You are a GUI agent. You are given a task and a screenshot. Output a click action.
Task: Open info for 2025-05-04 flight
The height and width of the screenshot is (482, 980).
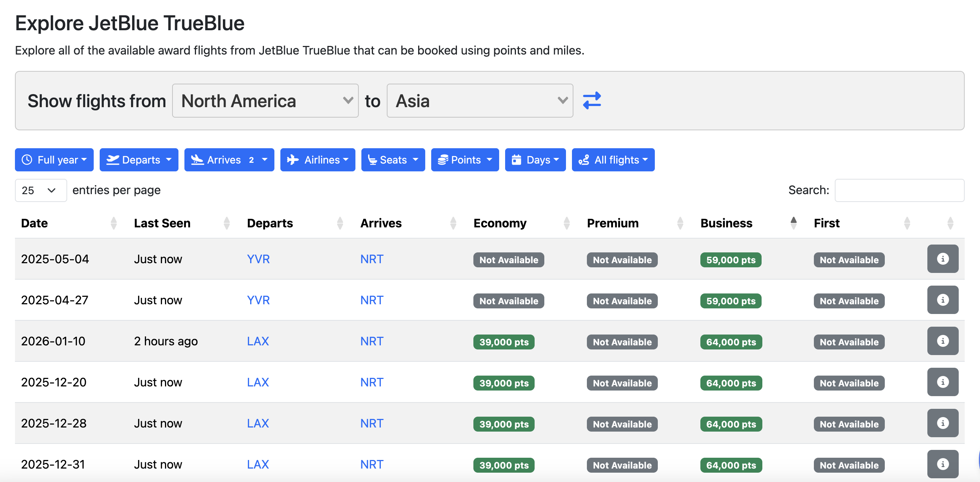[x=942, y=259]
